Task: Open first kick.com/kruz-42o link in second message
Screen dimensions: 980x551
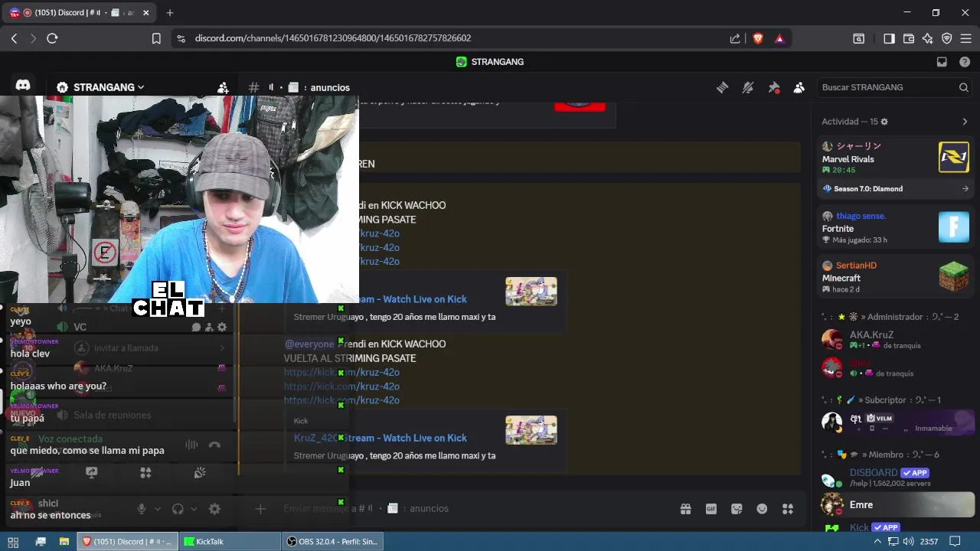Action: pos(341,373)
